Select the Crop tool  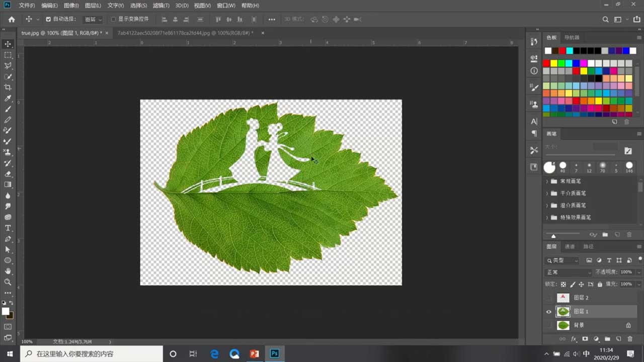(x=8, y=87)
